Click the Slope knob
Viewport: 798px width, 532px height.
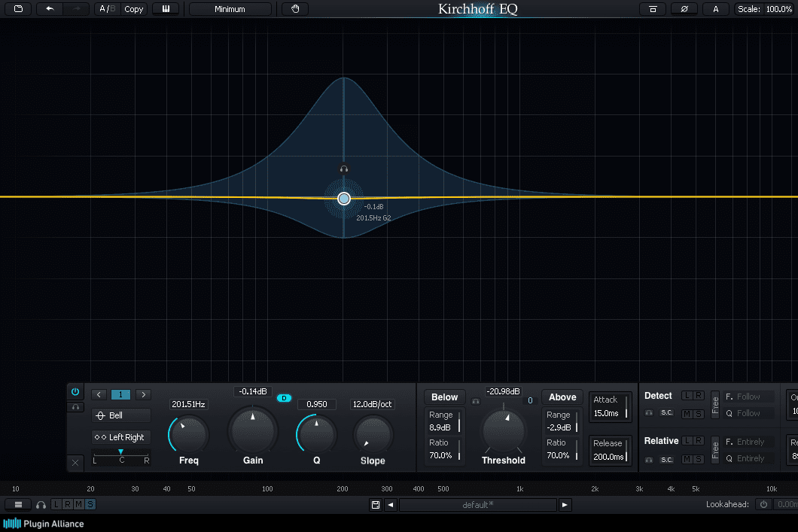click(x=373, y=434)
